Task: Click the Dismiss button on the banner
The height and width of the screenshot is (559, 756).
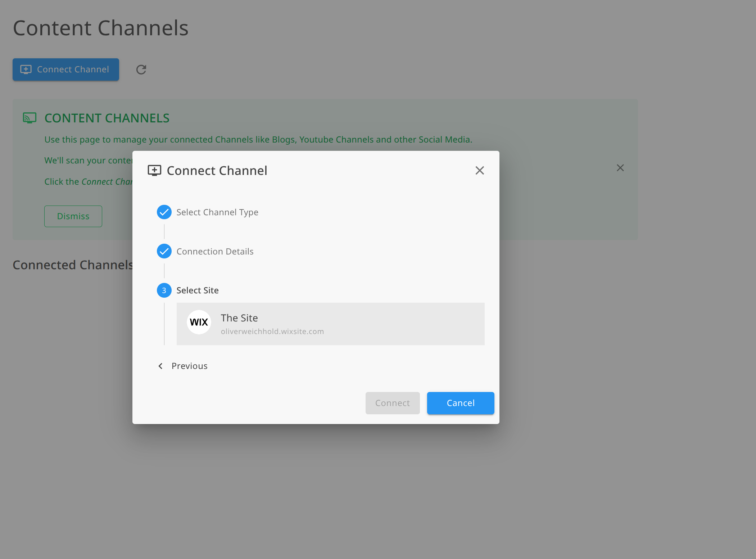Action: tap(73, 216)
